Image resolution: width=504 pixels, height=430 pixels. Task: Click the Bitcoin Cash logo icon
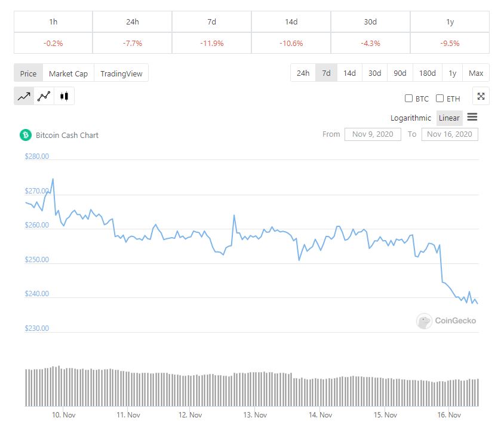26,135
